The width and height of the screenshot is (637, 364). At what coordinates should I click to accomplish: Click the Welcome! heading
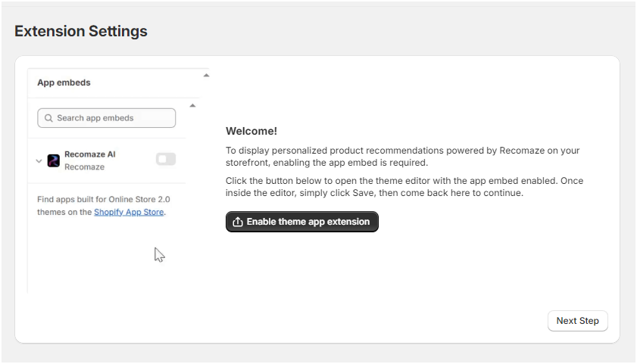click(251, 131)
